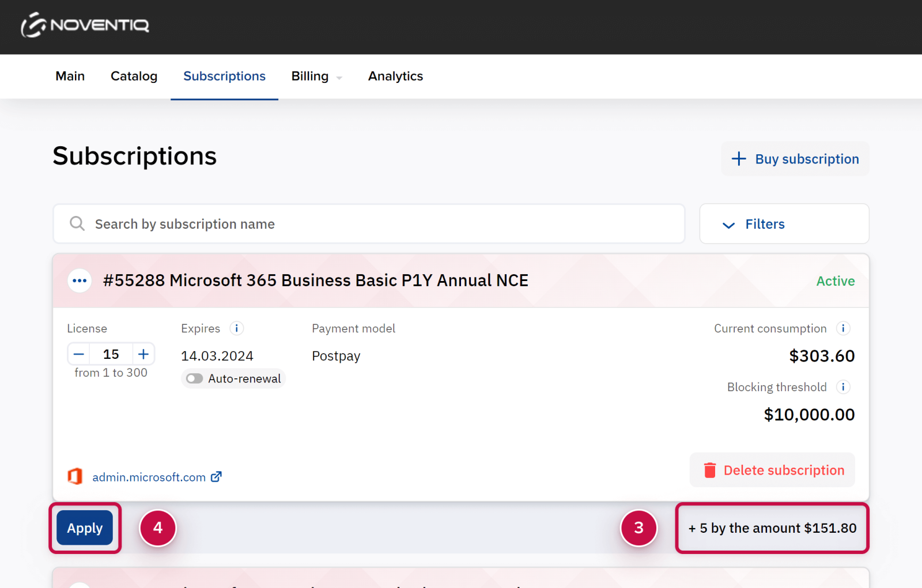Click the Noventiq logo

tap(85, 25)
